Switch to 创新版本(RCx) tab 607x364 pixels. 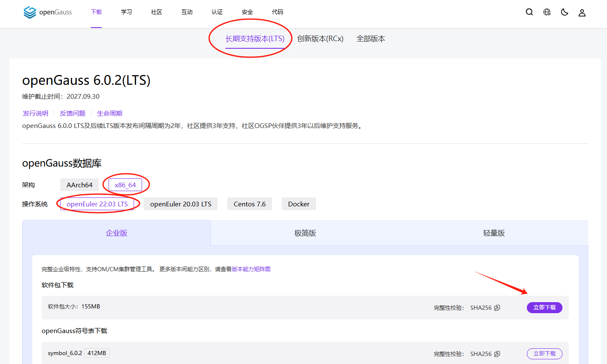pyautogui.click(x=320, y=39)
